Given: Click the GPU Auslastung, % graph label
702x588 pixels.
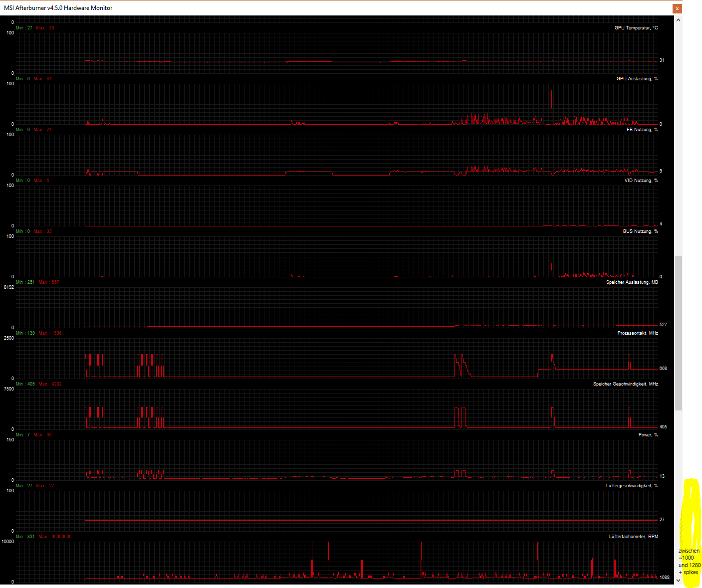Looking at the screenshot, I should pos(637,79).
